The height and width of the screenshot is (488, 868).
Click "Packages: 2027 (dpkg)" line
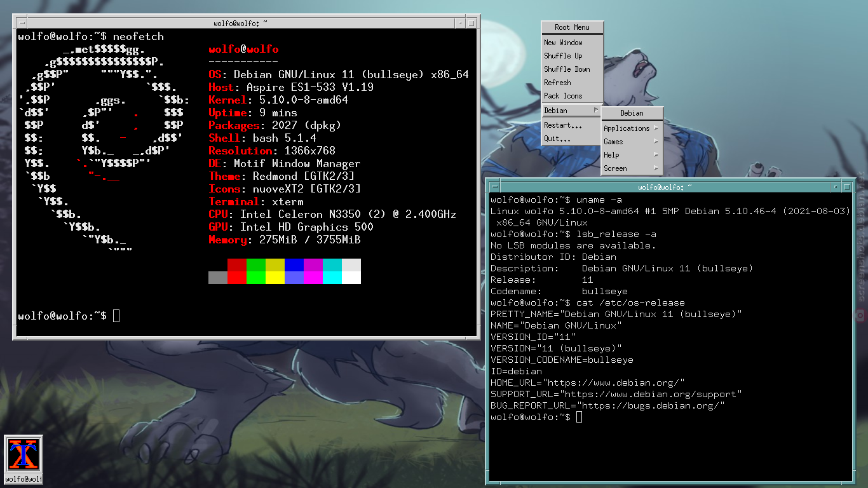(x=275, y=125)
